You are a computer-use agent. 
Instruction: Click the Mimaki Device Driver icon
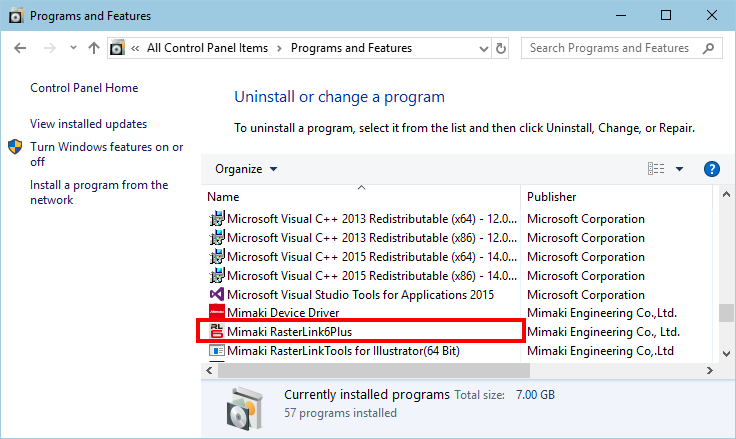(x=217, y=313)
